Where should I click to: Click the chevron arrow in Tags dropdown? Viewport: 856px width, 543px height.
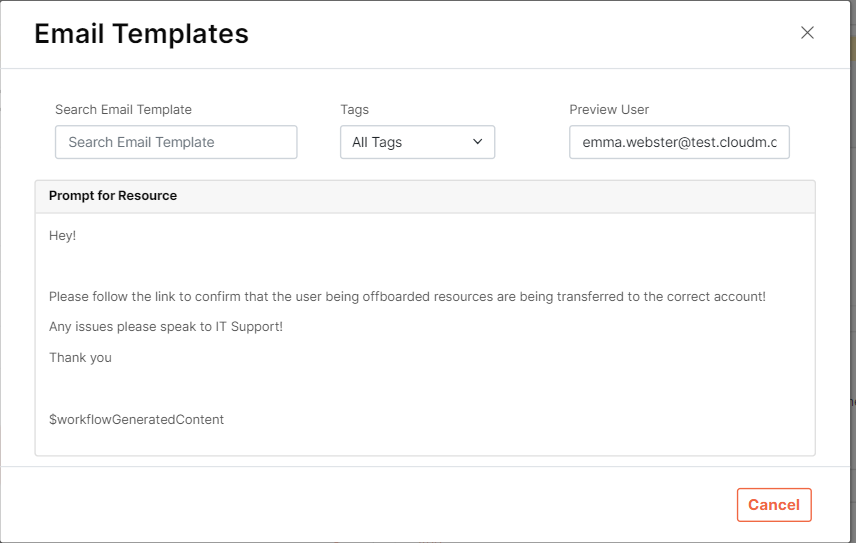click(477, 142)
